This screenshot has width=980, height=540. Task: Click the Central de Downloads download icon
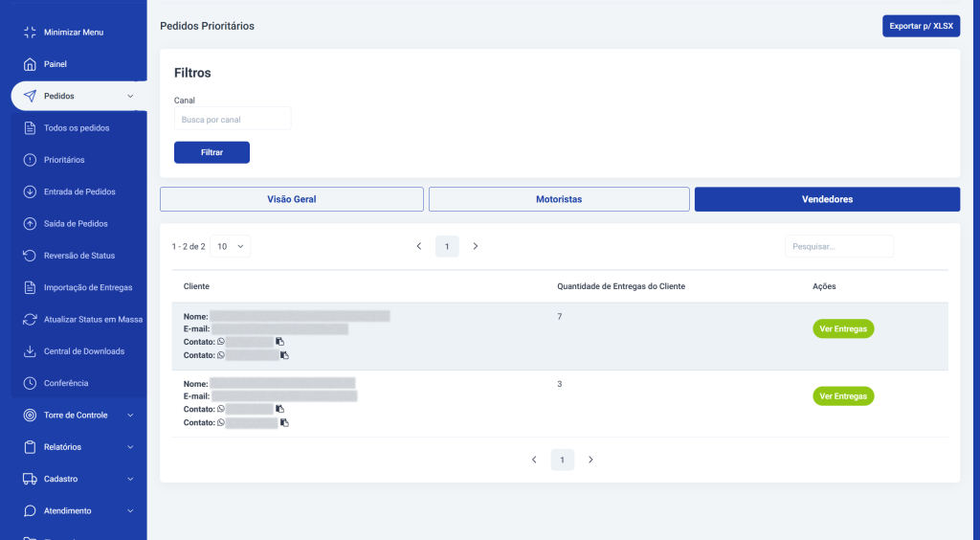pyautogui.click(x=30, y=351)
